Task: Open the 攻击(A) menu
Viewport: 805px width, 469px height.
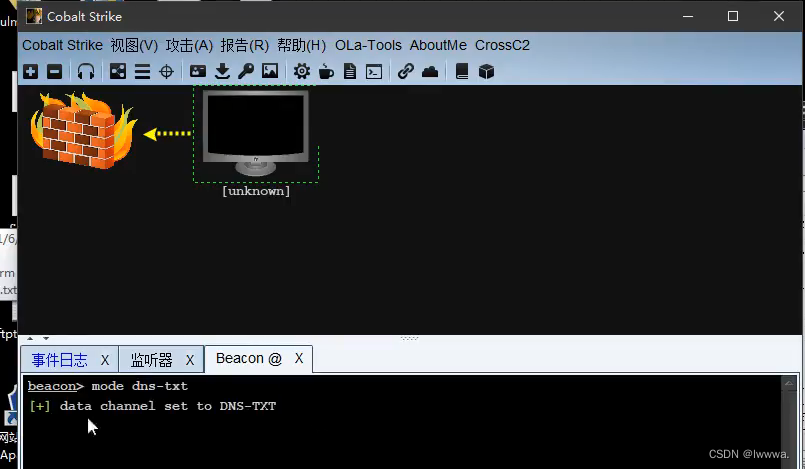Action: tap(189, 45)
